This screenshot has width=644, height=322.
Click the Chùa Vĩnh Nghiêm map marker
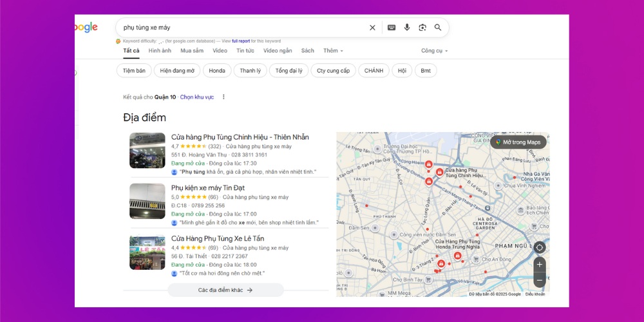tap(498, 185)
